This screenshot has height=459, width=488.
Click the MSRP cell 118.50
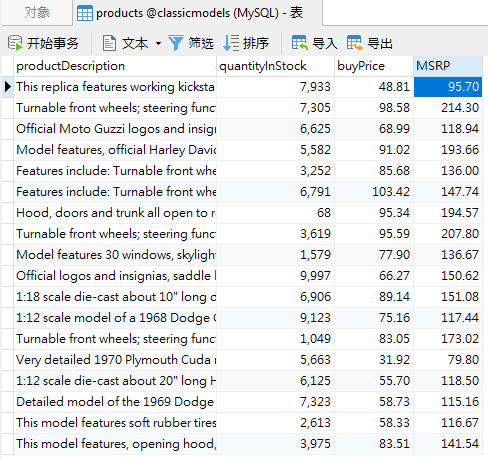[448, 381]
